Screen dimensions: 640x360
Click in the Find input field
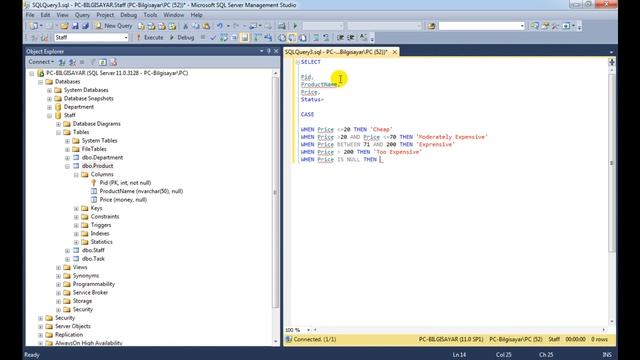pos(478,26)
